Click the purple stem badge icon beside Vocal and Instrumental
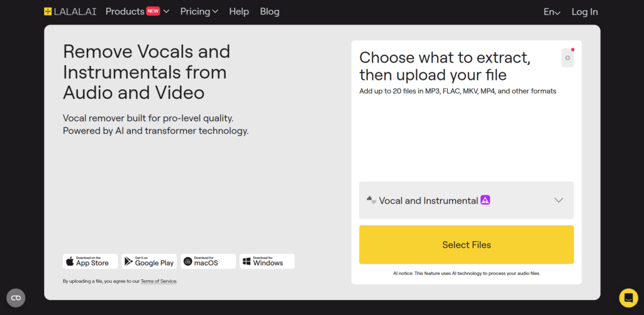The image size is (644, 315). tap(486, 200)
